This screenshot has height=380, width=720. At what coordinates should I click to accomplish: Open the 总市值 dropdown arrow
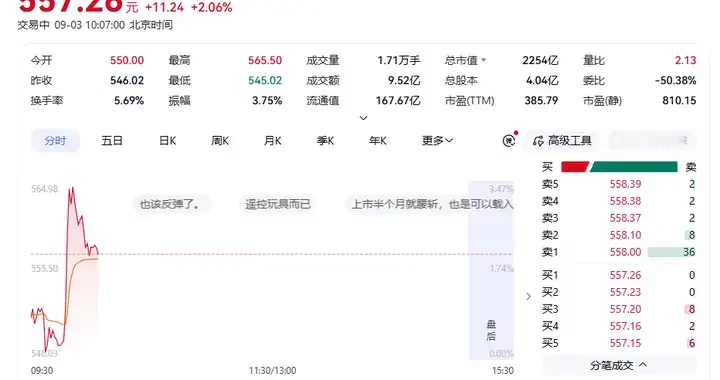484,60
